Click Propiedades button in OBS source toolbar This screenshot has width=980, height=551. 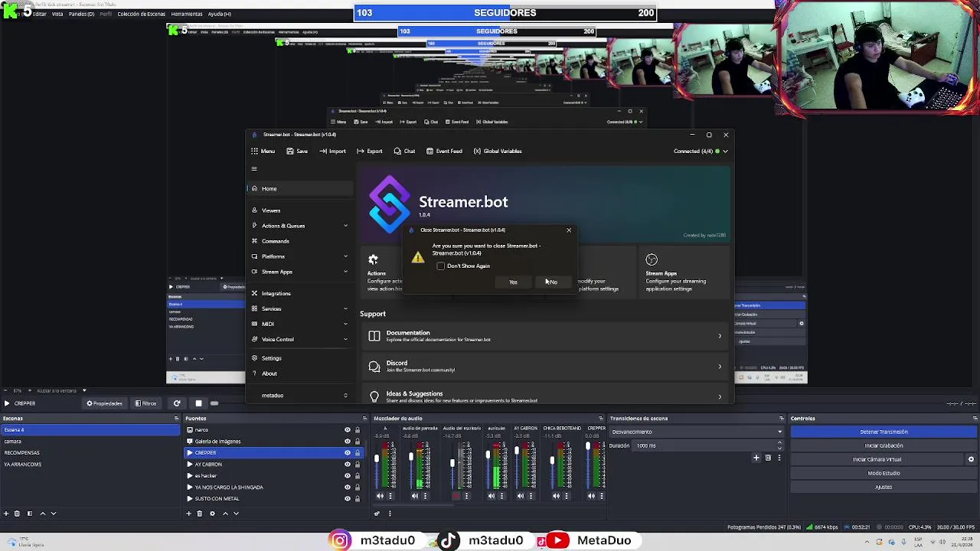click(104, 403)
